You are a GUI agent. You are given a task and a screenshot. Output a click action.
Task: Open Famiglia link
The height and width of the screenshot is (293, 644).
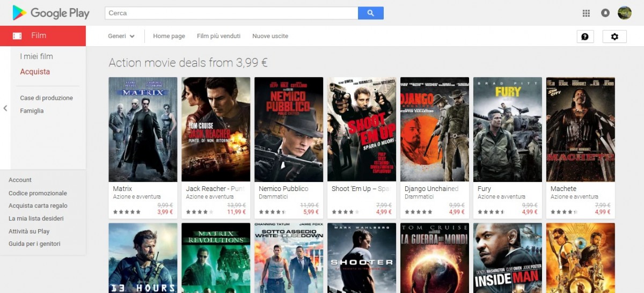pos(32,111)
